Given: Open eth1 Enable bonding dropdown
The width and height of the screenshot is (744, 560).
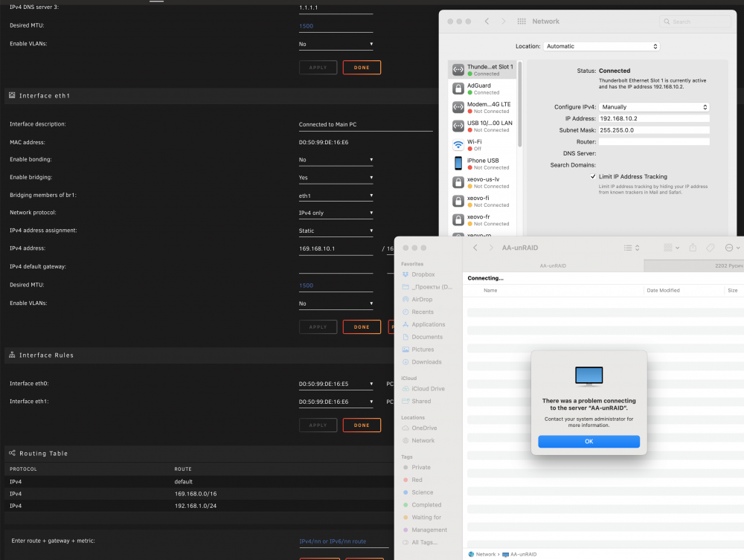Looking at the screenshot, I should pos(336,160).
